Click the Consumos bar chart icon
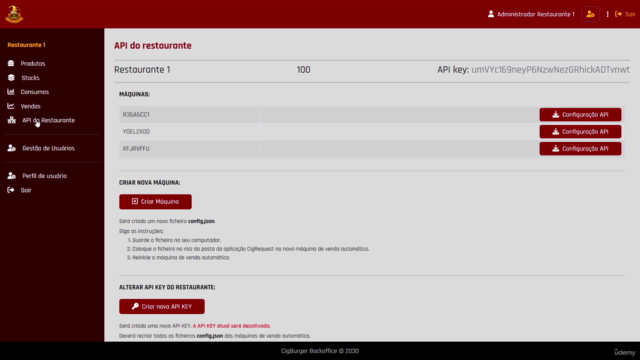640x360 pixels. (11, 92)
